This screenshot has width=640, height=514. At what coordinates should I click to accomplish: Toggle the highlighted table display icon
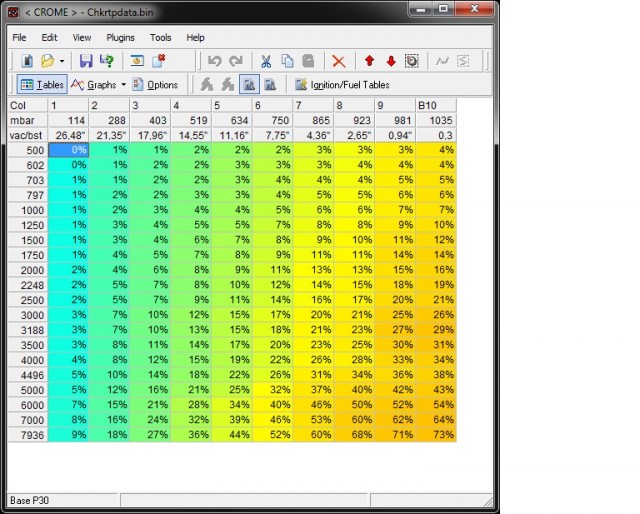pyautogui.click(x=249, y=85)
